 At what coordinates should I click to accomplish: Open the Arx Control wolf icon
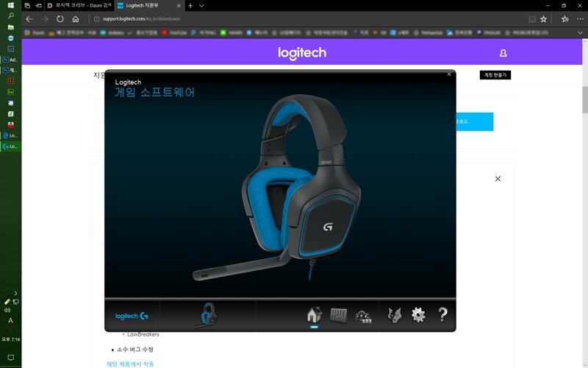395,316
